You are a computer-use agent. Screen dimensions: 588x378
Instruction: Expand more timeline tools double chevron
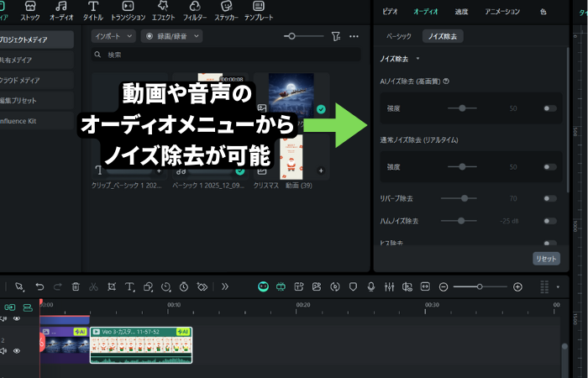point(224,287)
